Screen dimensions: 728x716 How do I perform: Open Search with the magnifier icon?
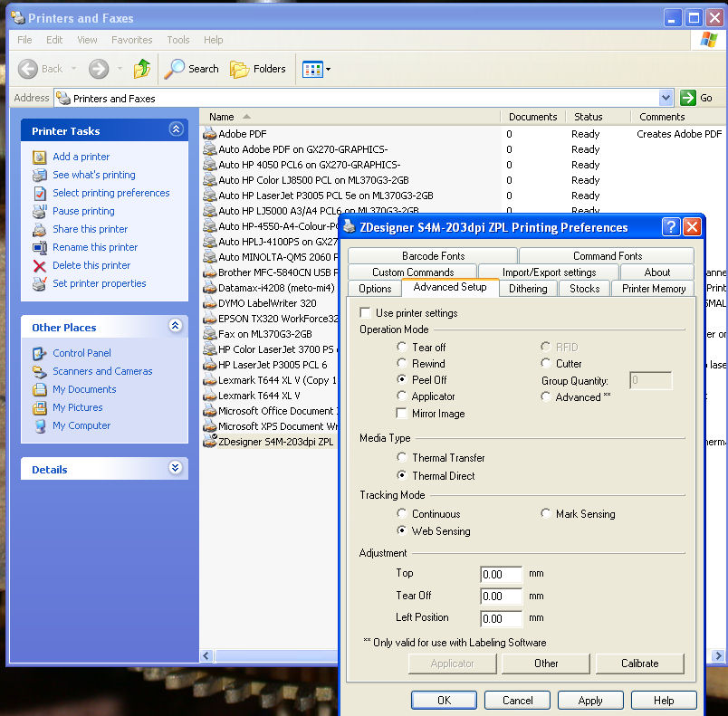[x=175, y=69]
